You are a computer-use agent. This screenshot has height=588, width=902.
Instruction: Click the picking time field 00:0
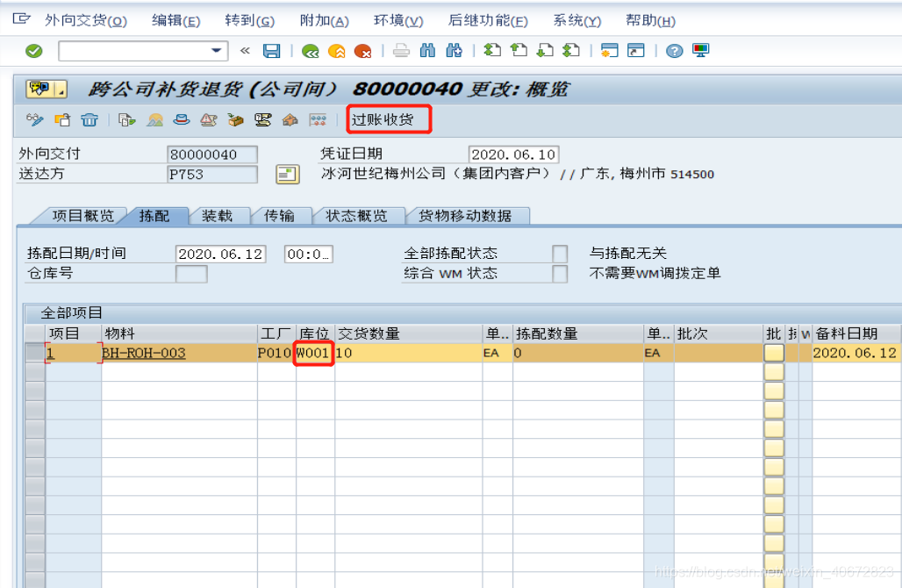[308, 254]
